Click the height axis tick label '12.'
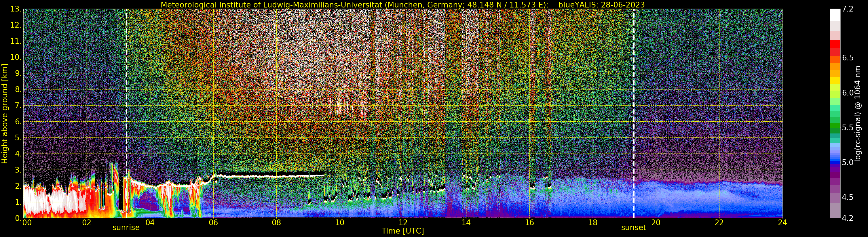 pos(16,25)
